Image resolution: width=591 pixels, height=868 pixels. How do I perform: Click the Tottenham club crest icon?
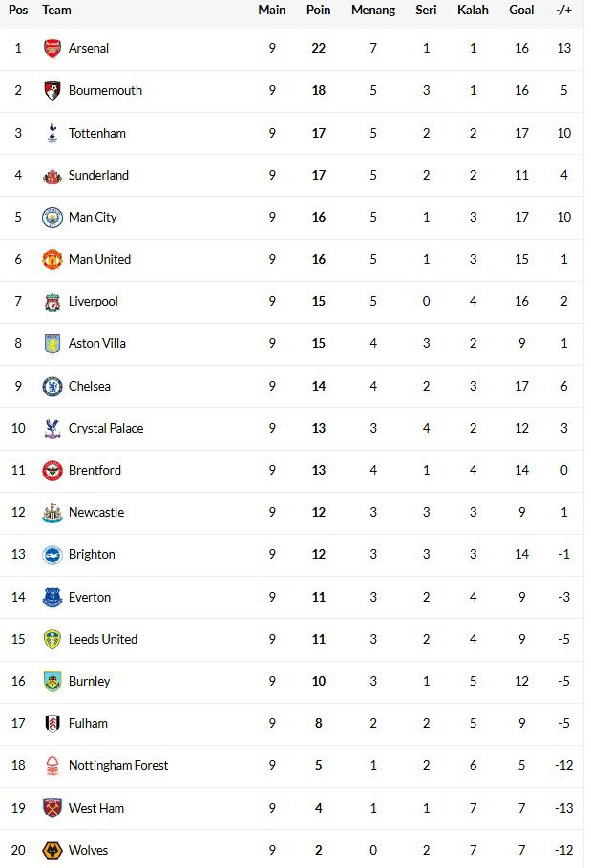tap(53, 133)
